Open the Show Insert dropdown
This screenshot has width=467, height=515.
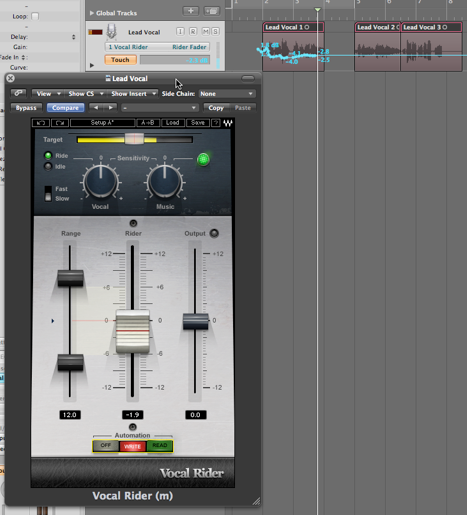point(133,94)
